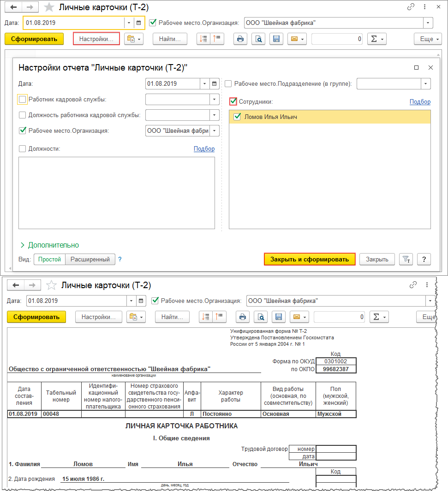
Task: Uncheck Рабочее место.Организация in settings dialog
Action: coord(23,130)
